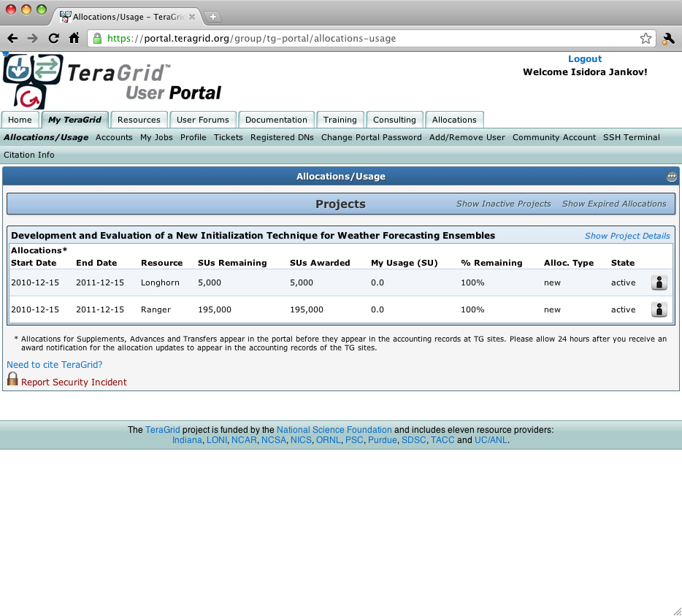Open the Documentation tab

point(276,120)
